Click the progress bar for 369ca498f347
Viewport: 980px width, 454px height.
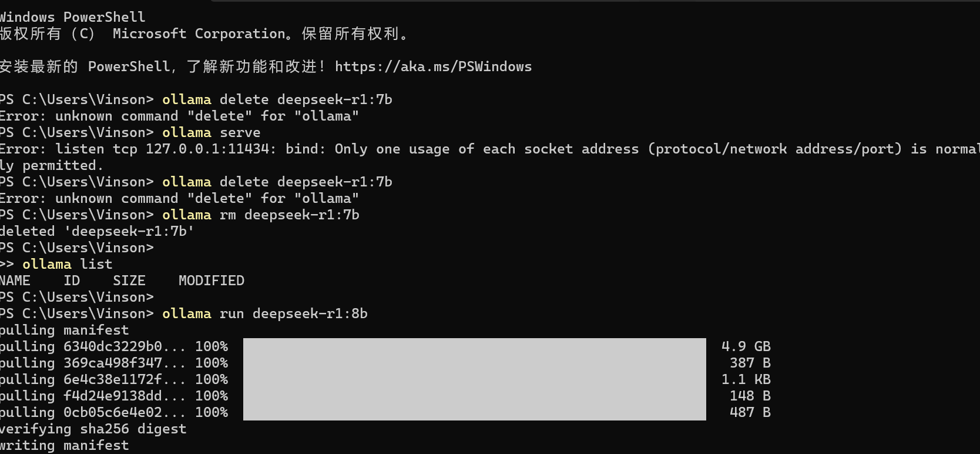[x=474, y=363]
